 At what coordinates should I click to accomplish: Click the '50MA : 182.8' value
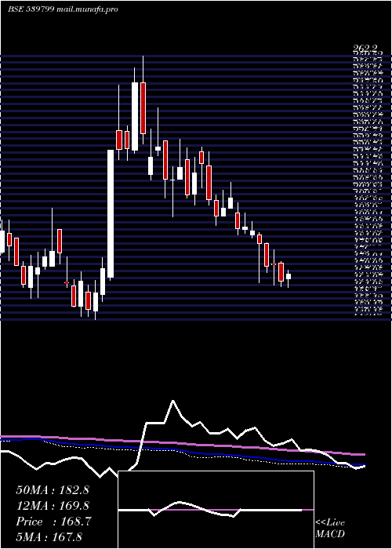pos(53,490)
